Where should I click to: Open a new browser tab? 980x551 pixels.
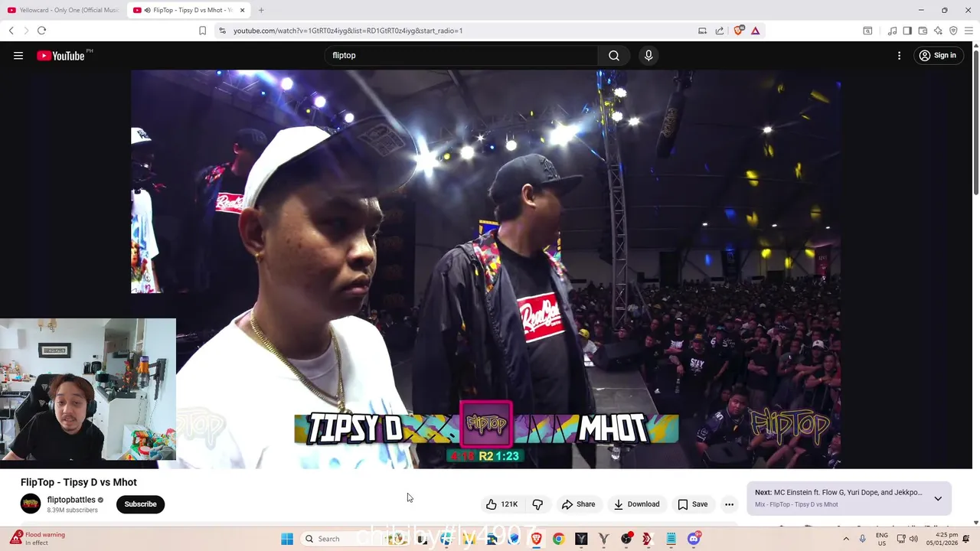(261, 10)
